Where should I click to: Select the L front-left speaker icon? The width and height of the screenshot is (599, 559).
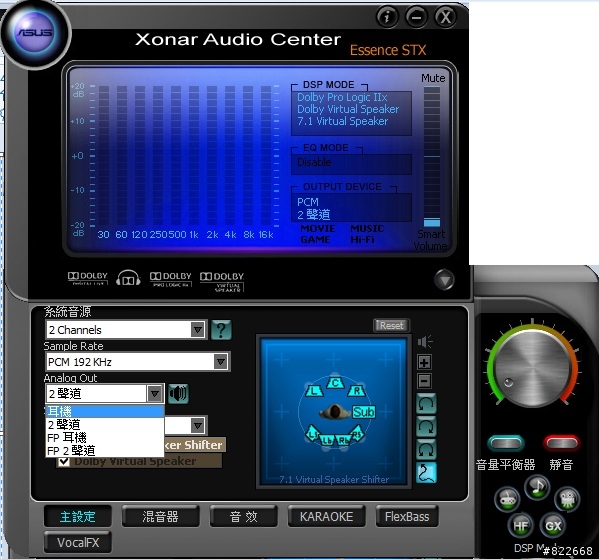(314, 390)
